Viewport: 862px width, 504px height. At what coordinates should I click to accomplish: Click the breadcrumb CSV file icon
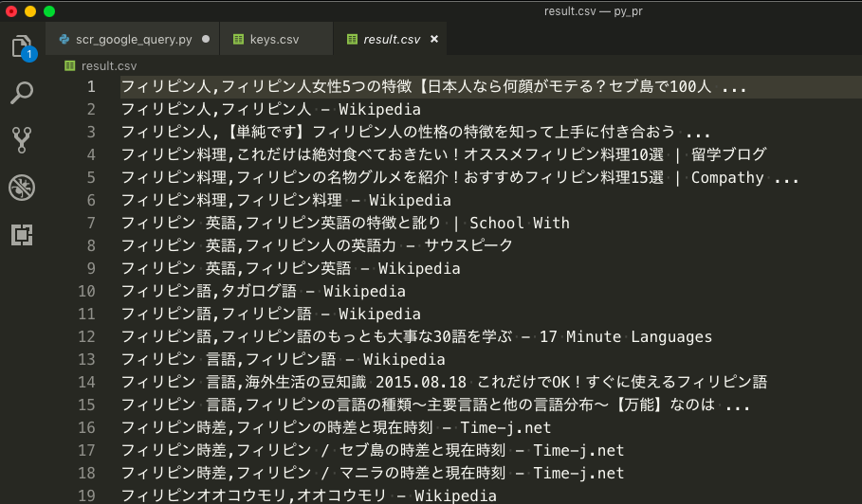tap(70, 66)
